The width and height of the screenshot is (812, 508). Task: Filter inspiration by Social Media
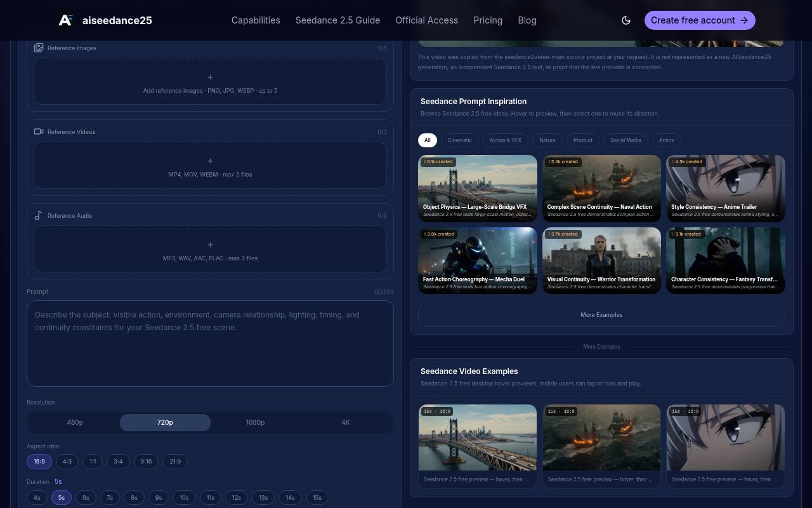point(625,140)
